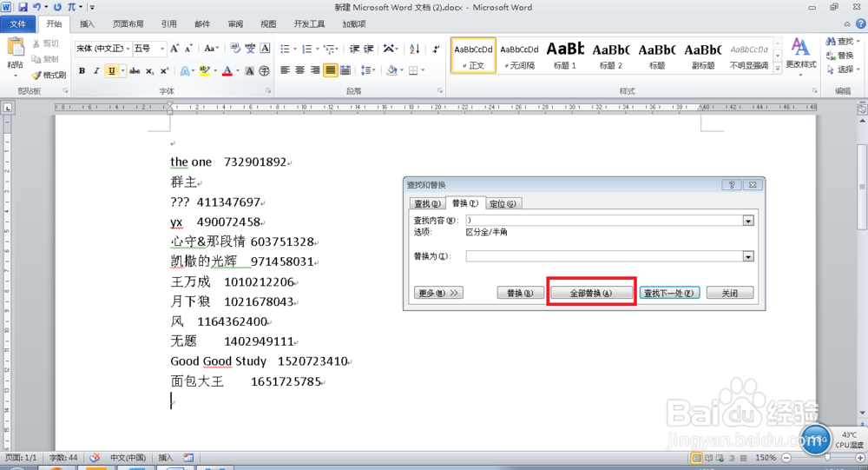Expand the 查找内容 field dropdown arrow
The width and height of the screenshot is (868, 470).
(x=748, y=221)
